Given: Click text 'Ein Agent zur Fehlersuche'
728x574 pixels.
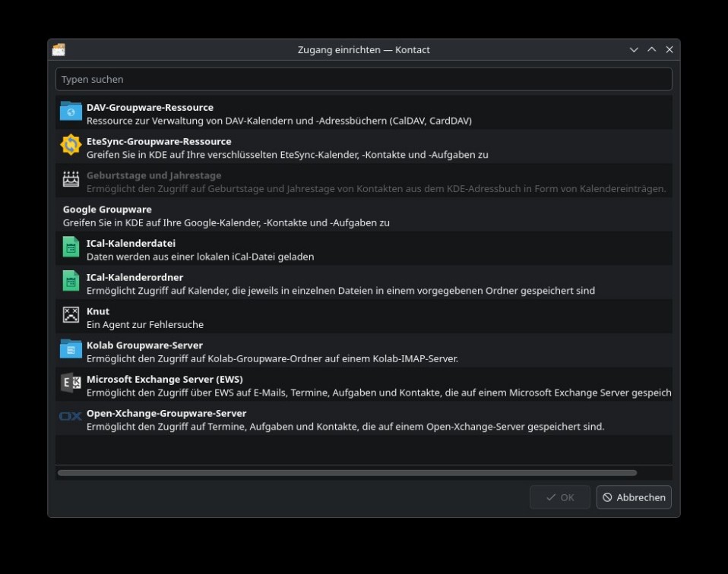Looking at the screenshot, I should pyautogui.click(x=145, y=324).
